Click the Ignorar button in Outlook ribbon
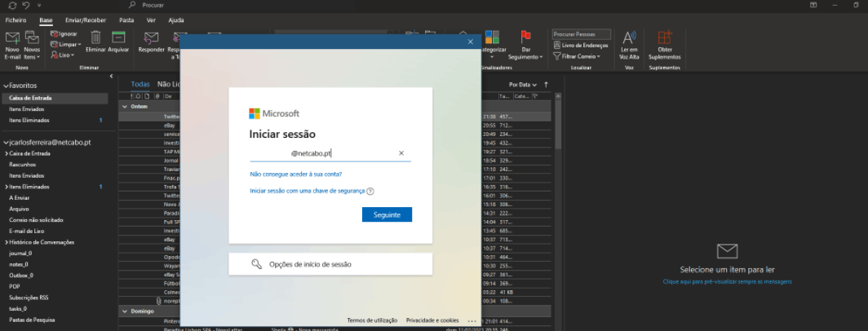The width and height of the screenshot is (868, 331). pyautogui.click(x=64, y=33)
